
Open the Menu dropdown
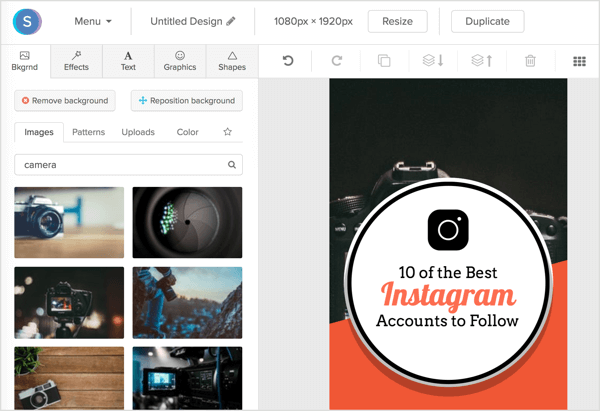(x=93, y=21)
